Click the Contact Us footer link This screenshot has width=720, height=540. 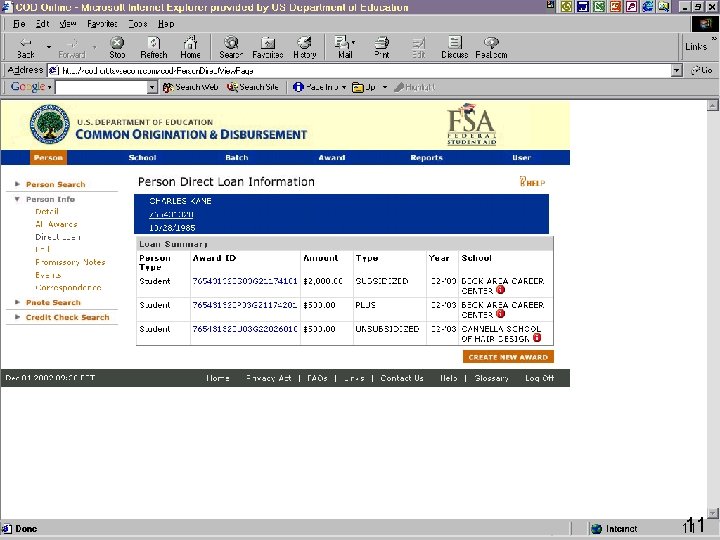(x=402, y=378)
